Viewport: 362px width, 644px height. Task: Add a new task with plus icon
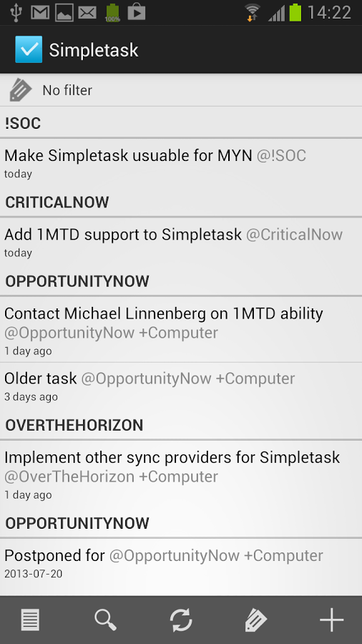[x=332, y=620]
